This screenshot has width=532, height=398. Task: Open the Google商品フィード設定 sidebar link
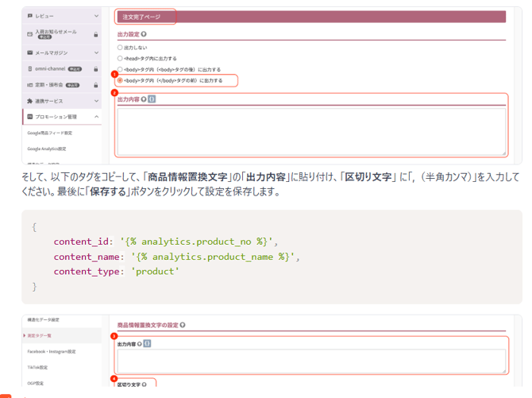tap(49, 133)
